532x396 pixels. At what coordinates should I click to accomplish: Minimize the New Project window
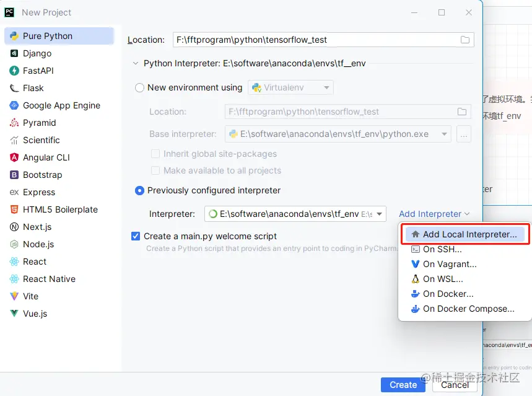tap(414, 12)
